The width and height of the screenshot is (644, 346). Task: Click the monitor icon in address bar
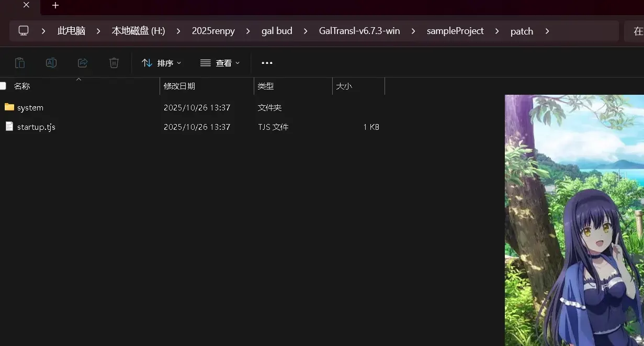pos(24,31)
